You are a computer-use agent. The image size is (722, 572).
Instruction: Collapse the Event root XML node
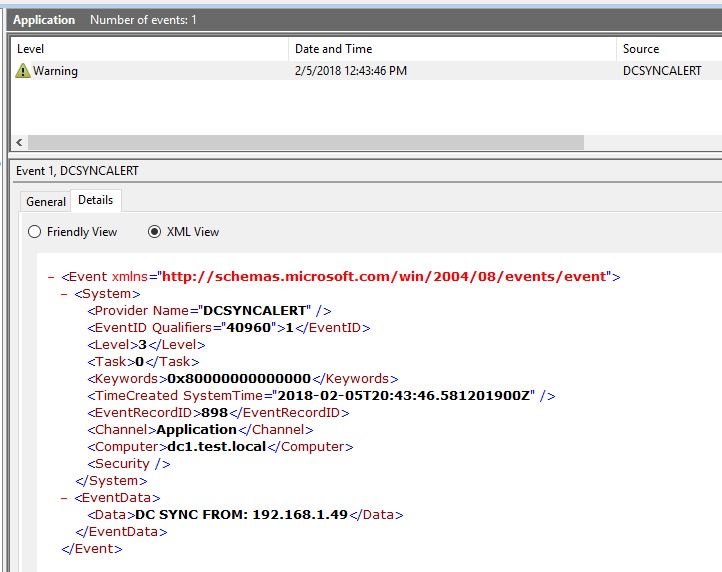pyautogui.click(x=51, y=277)
